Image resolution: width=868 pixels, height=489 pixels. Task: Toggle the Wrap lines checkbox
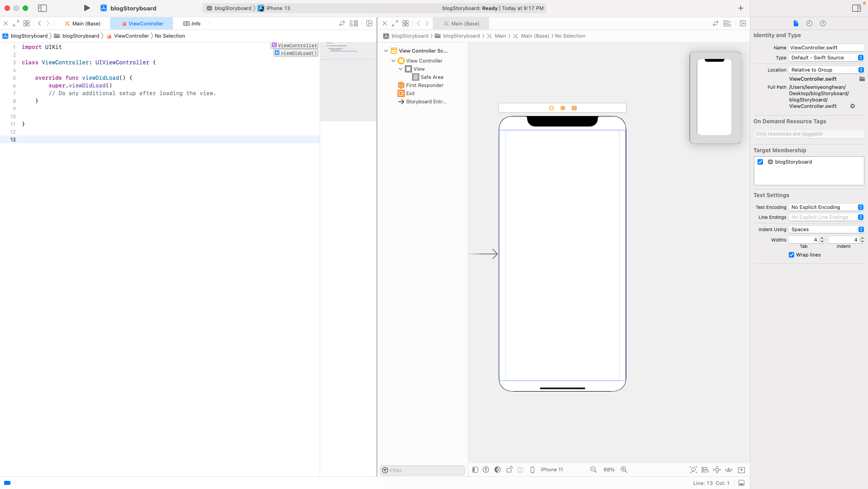(791, 255)
